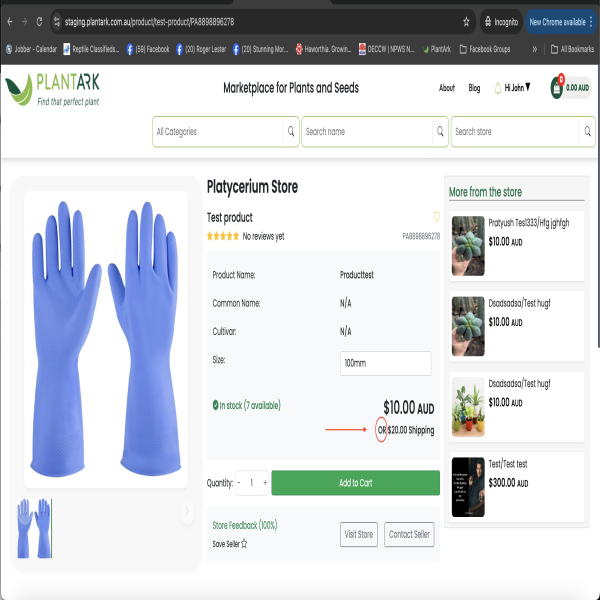The width and height of the screenshot is (600, 600).
Task: Click the search icon in Search store field
Action: coord(588,131)
